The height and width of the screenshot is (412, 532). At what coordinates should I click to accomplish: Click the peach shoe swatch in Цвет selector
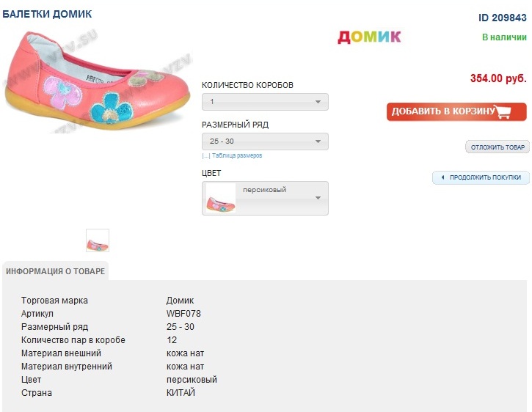coord(221,199)
